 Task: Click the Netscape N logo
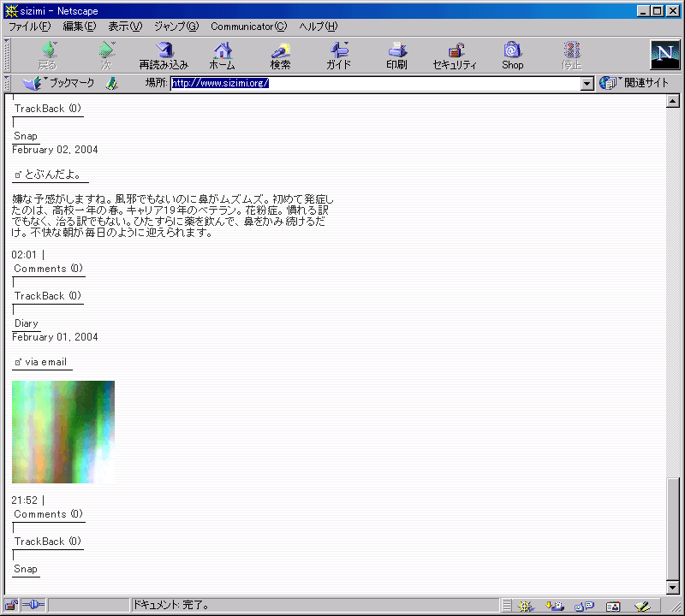pos(665,55)
